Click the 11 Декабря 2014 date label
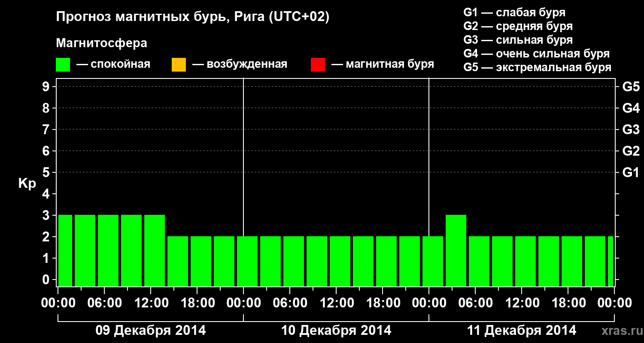 [522, 331]
